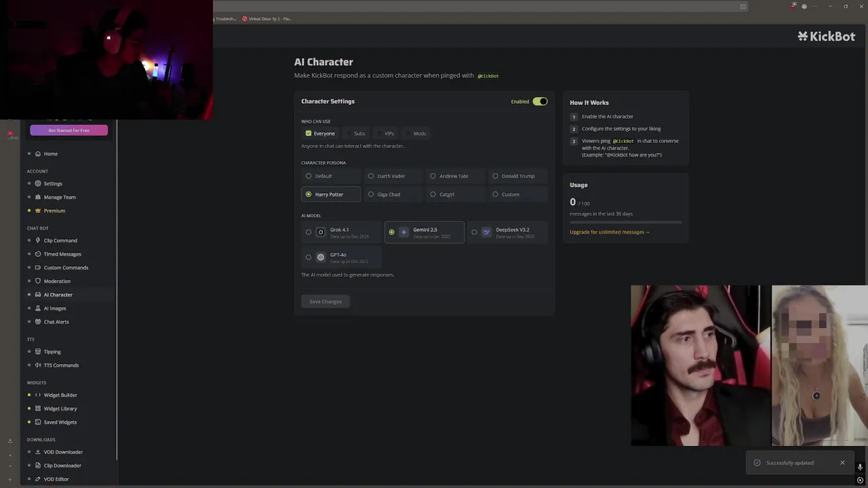Screen dimensions: 868x488
Task: Click the 'Character Settings' heading
Action: pyautogui.click(x=328, y=102)
